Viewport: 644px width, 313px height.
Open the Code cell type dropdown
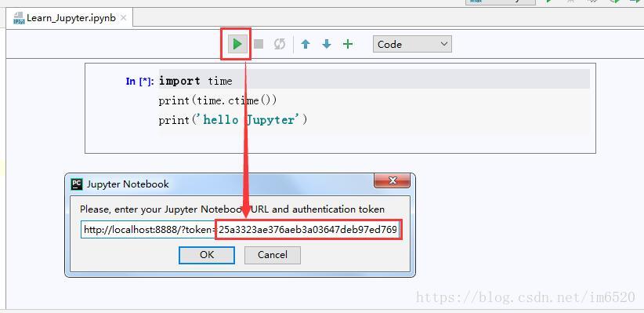click(412, 44)
